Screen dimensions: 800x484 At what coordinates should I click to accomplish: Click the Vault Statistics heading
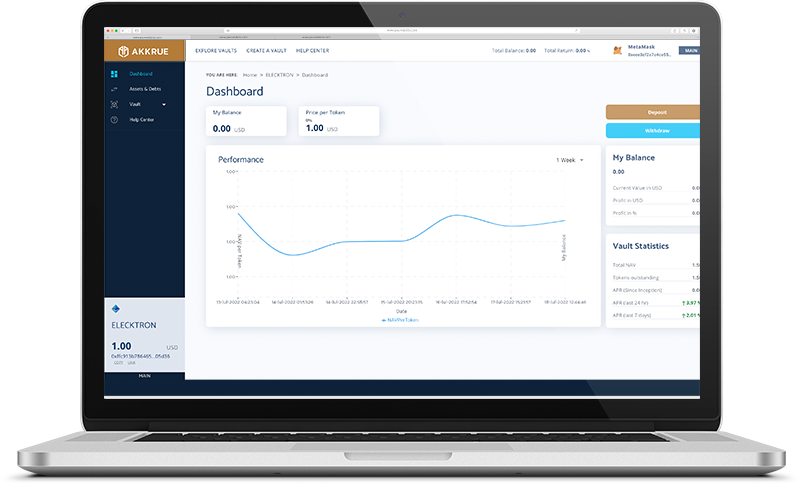640,246
